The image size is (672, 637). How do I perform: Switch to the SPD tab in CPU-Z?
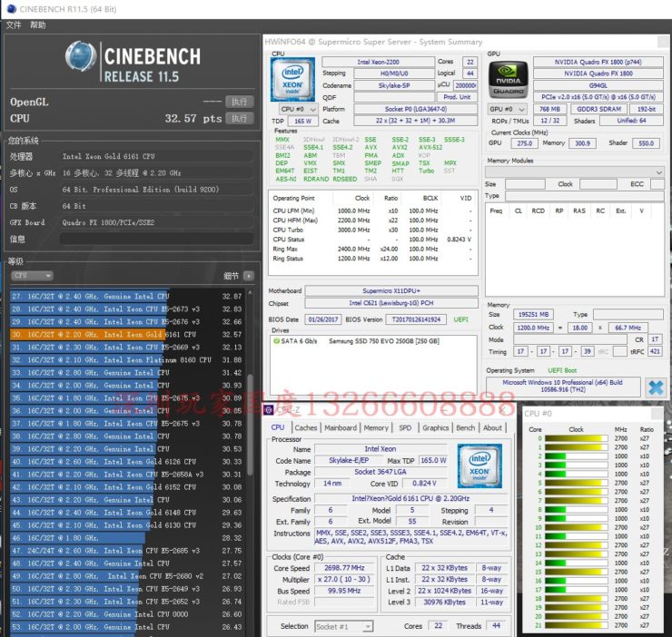(405, 427)
